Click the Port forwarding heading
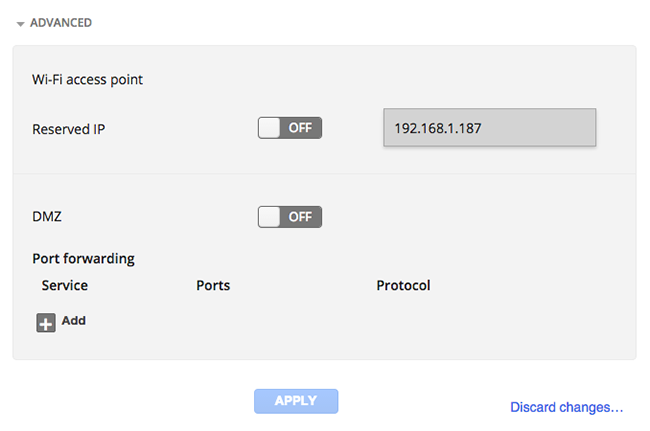The width and height of the screenshot is (650, 431). tap(83, 259)
